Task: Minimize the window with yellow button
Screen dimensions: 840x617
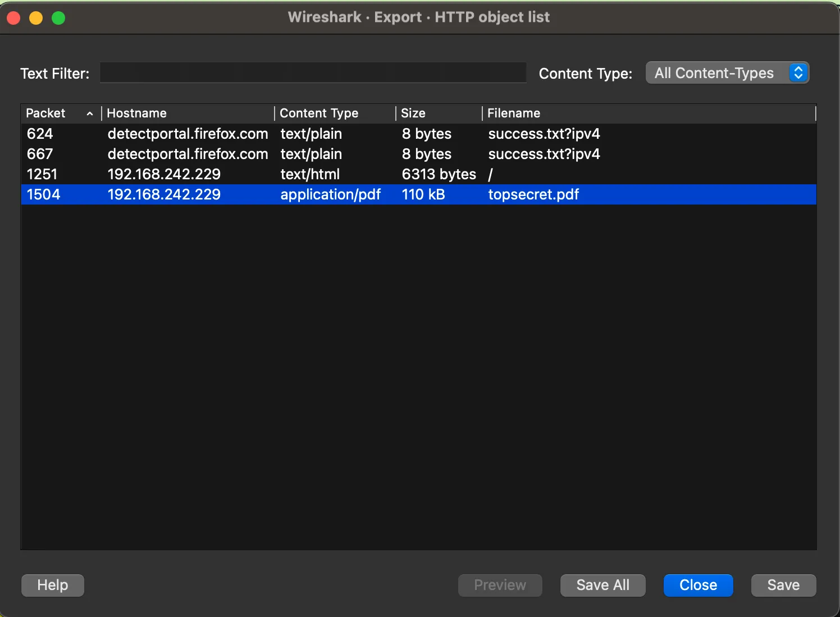Action: click(x=36, y=18)
